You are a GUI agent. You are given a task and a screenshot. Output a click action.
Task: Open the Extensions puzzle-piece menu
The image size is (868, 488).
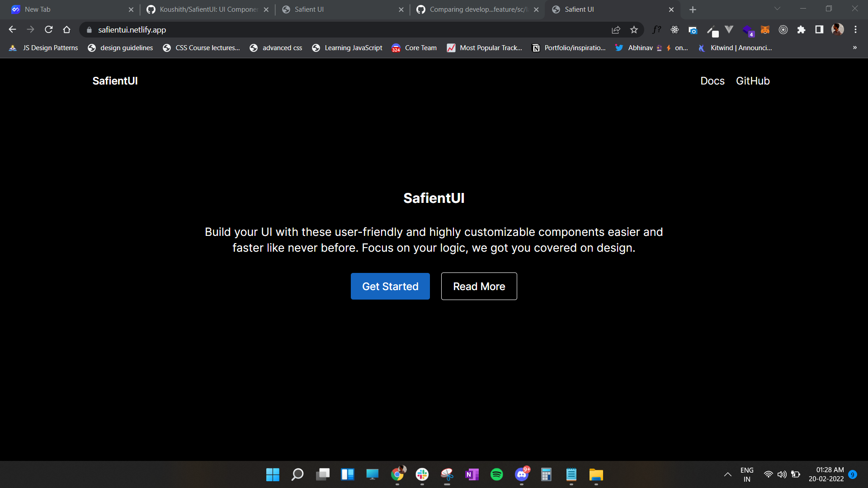(x=801, y=30)
